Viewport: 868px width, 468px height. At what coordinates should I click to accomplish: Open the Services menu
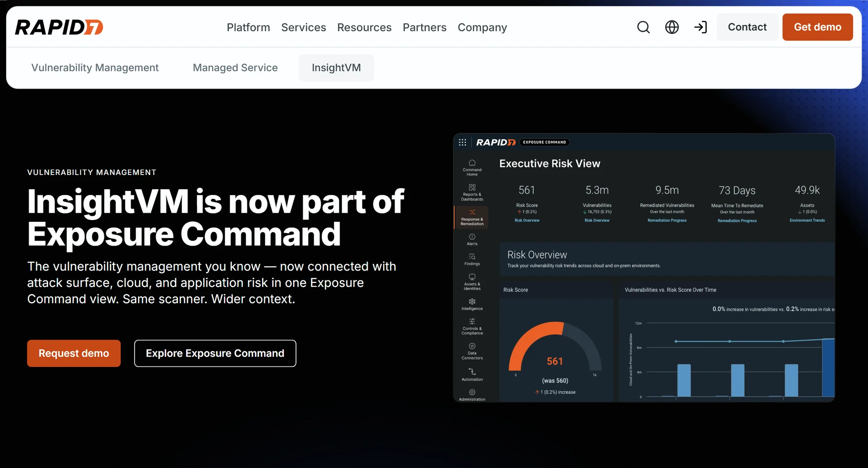tap(303, 27)
